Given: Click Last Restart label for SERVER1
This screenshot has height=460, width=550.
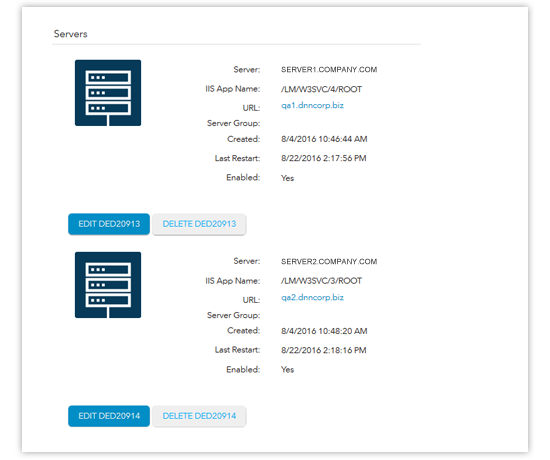Looking at the screenshot, I should click(x=237, y=159).
